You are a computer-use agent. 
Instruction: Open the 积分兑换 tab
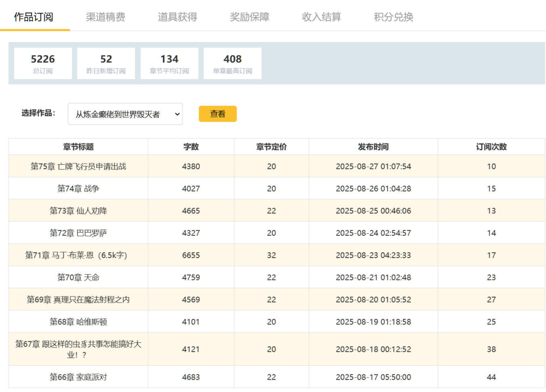tap(394, 17)
